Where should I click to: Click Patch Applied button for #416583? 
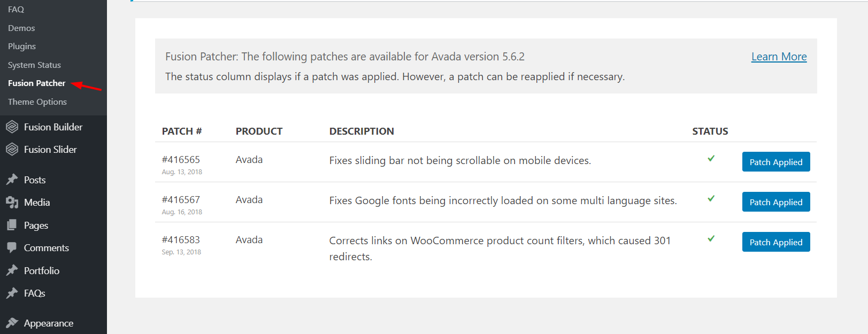tap(776, 242)
